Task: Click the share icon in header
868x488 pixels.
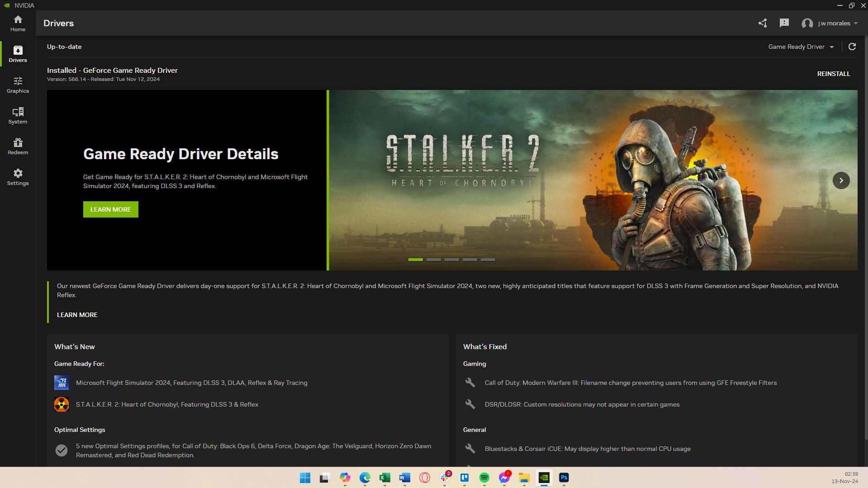Action: 763,23
